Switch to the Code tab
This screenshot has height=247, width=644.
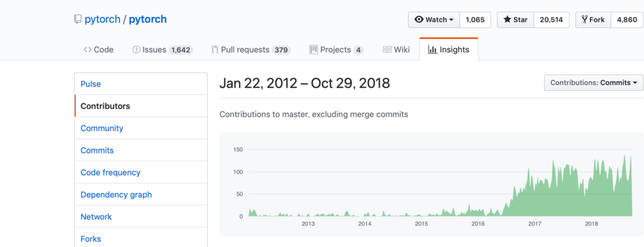coord(99,50)
